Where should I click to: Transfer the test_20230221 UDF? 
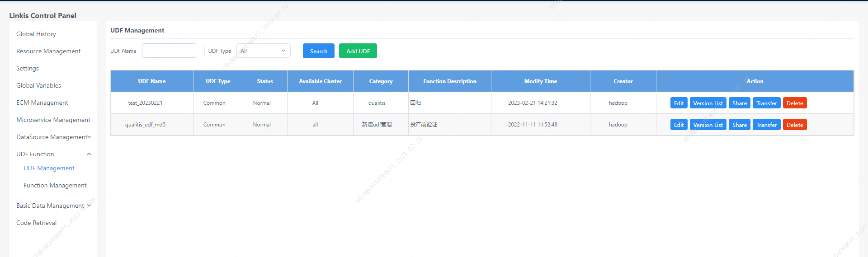[766, 103]
